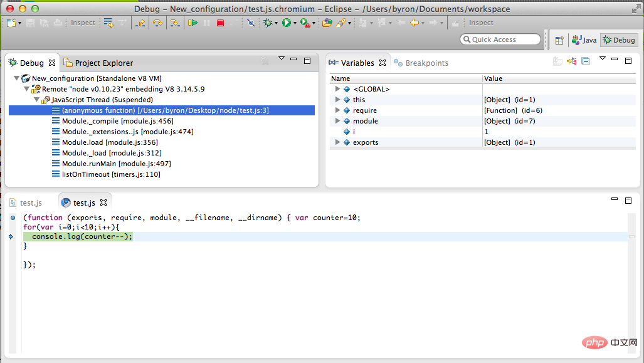
Task: Click into the Quick Access search field
Action: [x=500, y=39]
